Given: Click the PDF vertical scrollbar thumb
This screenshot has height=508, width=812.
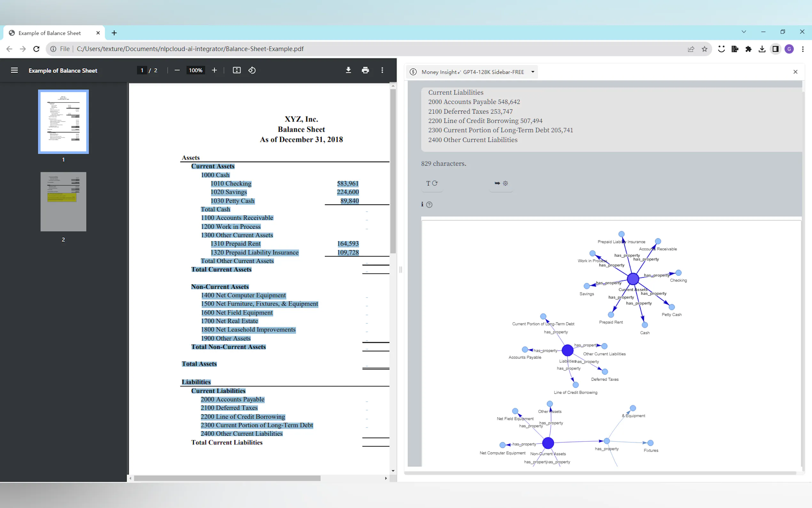Looking at the screenshot, I should click(x=393, y=171).
